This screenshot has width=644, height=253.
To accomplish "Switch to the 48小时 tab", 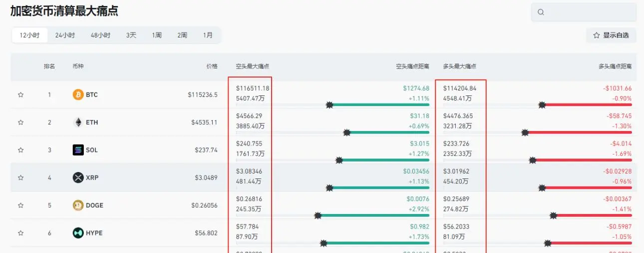I will (100, 35).
